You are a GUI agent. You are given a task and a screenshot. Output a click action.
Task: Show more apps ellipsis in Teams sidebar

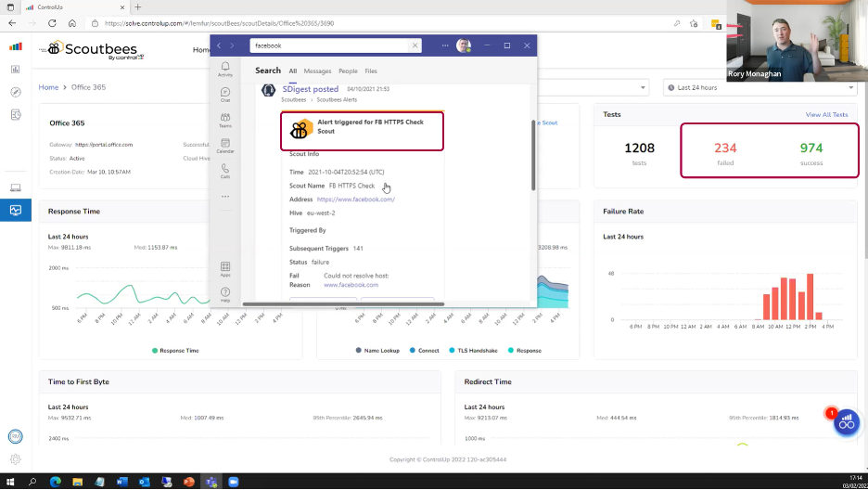tap(225, 197)
